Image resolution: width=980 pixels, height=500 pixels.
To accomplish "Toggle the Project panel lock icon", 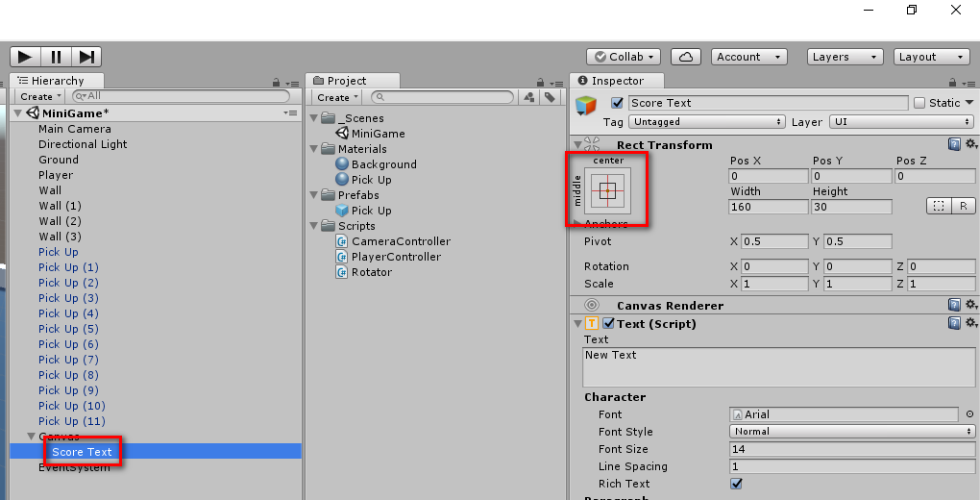I will tap(541, 82).
